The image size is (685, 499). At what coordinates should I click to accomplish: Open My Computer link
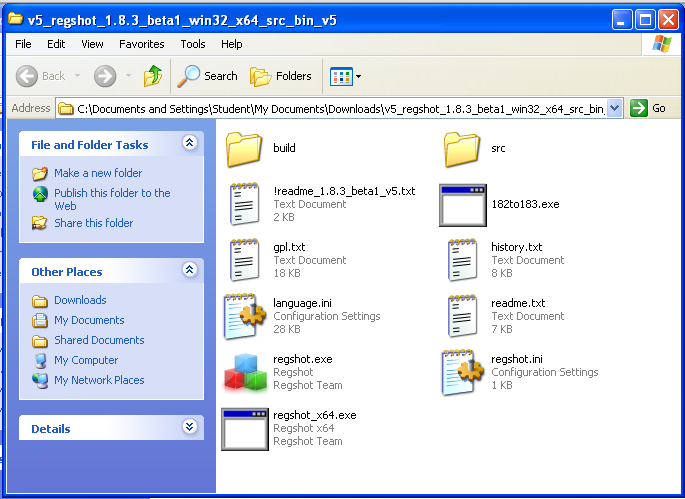(86, 360)
